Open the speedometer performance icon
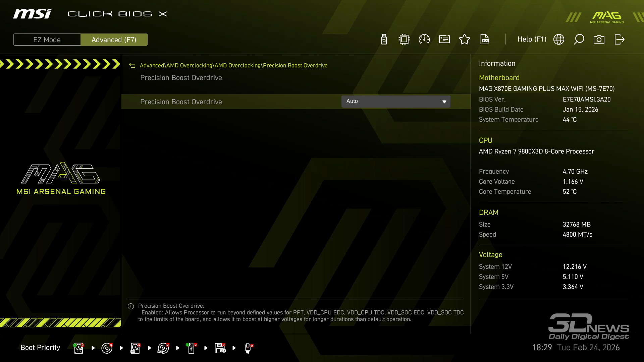Image resolution: width=644 pixels, height=362 pixels. [x=424, y=40]
